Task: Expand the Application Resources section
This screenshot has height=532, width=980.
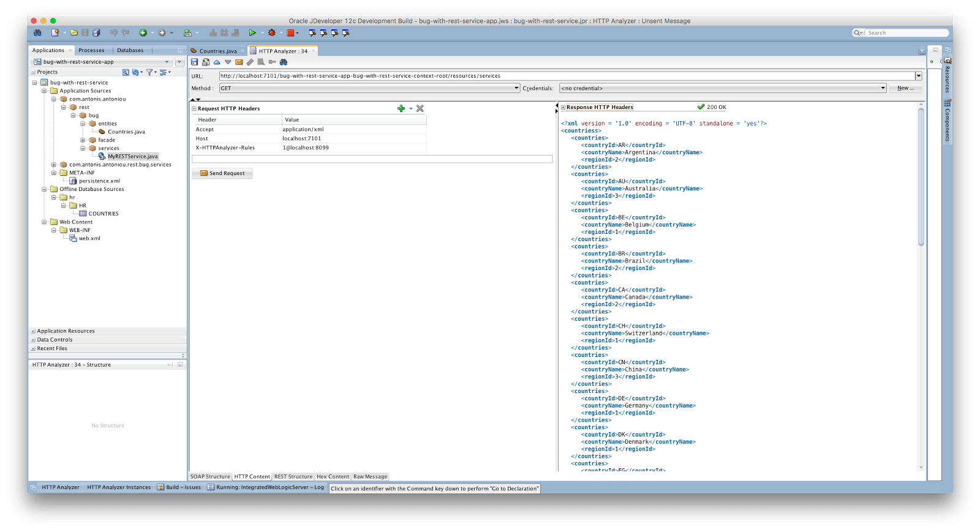Action: coord(33,331)
